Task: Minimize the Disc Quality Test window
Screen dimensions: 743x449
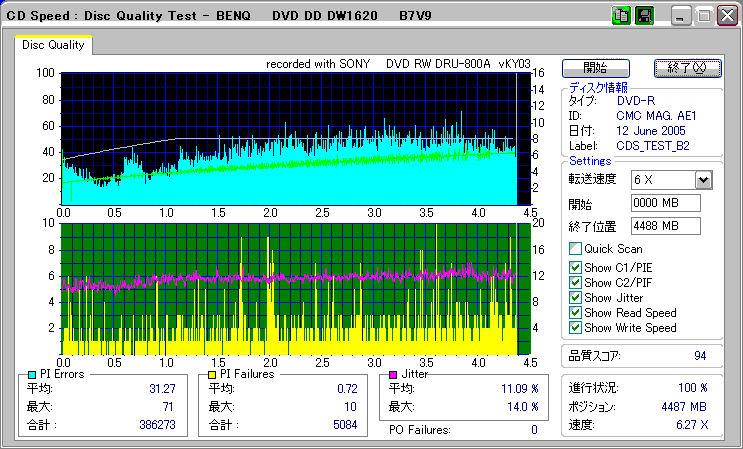Action: tap(681, 16)
